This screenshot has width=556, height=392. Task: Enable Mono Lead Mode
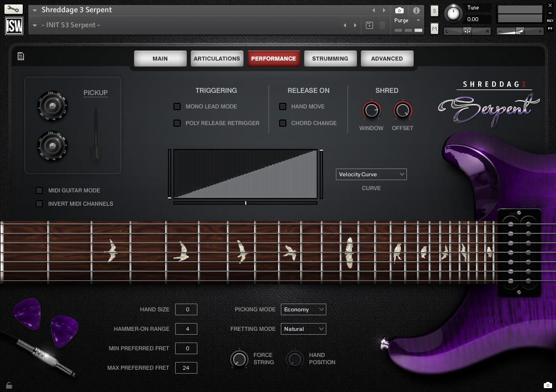tap(178, 106)
